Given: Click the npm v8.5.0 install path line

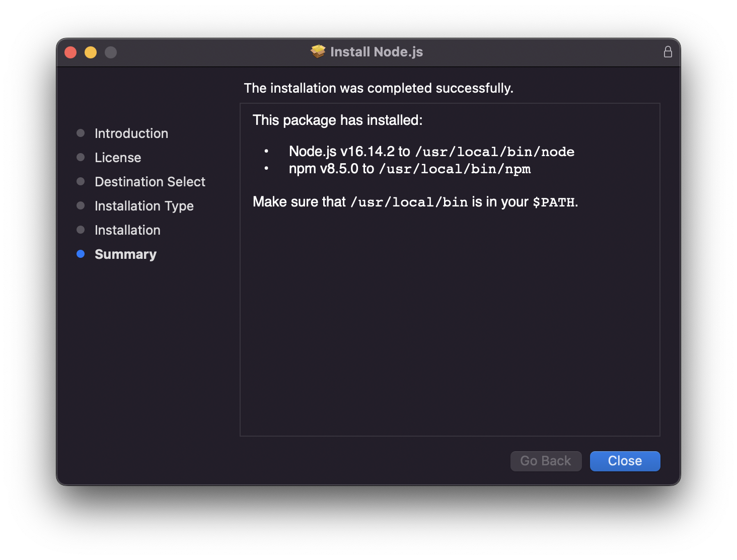Looking at the screenshot, I should [x=410, y=169].
